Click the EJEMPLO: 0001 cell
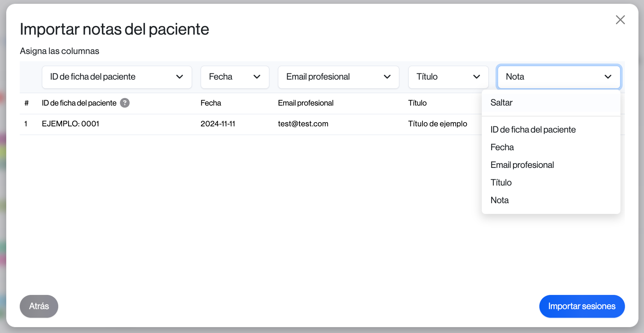Image resolution: width=644 pixels, height=333 pixels. coord(70,124)
